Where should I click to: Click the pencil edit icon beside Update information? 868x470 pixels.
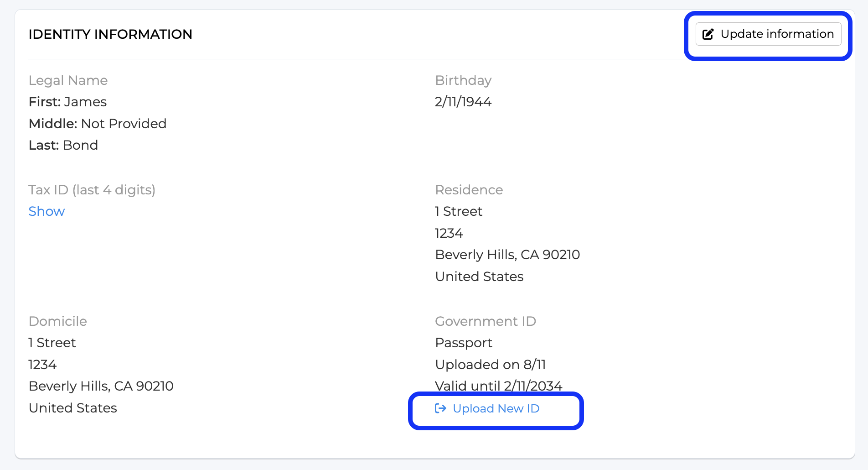coord(708,34)
